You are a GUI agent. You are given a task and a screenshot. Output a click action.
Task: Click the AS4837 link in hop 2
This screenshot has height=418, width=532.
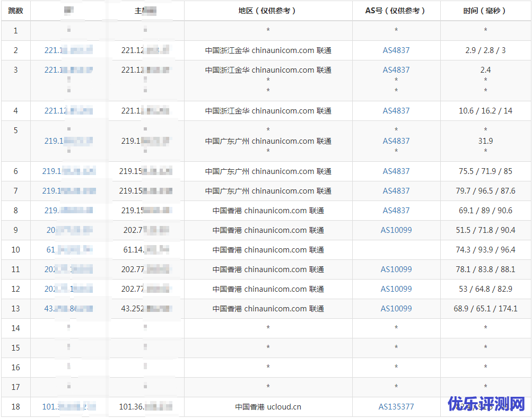click(396, 50)
